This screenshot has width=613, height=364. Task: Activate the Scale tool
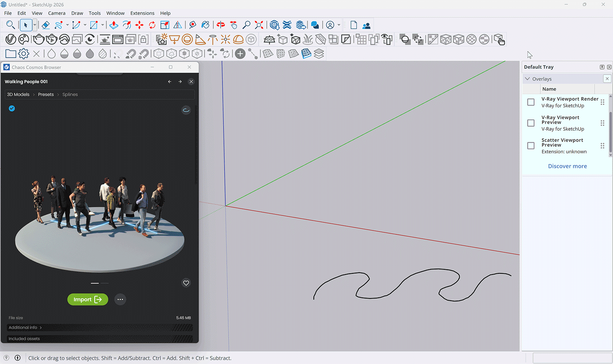(165, 25)
